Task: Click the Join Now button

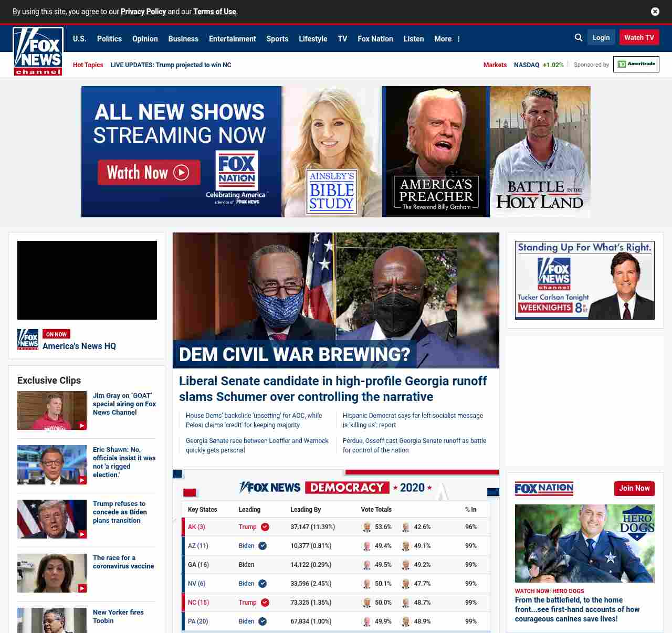Action: [634, 488]
